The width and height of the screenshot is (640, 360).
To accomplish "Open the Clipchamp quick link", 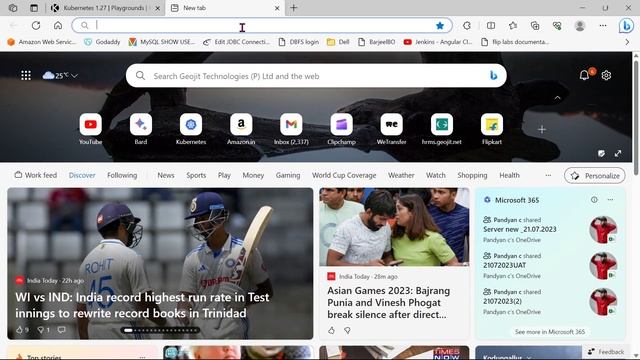I will point(342,129).
